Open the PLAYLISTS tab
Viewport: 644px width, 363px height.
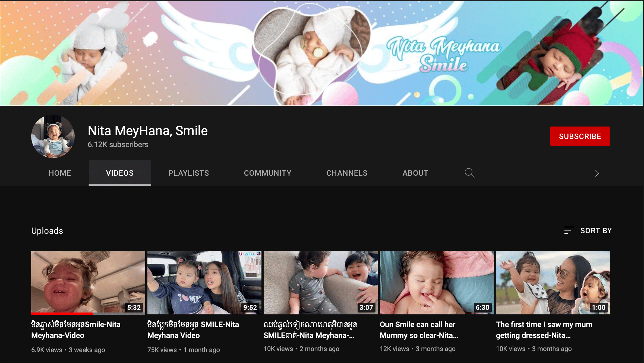(189, 173)
